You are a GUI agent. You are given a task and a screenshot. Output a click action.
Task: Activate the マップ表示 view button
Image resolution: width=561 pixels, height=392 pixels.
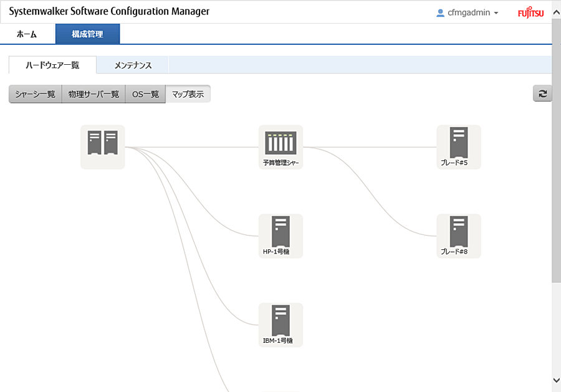[188, 94]
